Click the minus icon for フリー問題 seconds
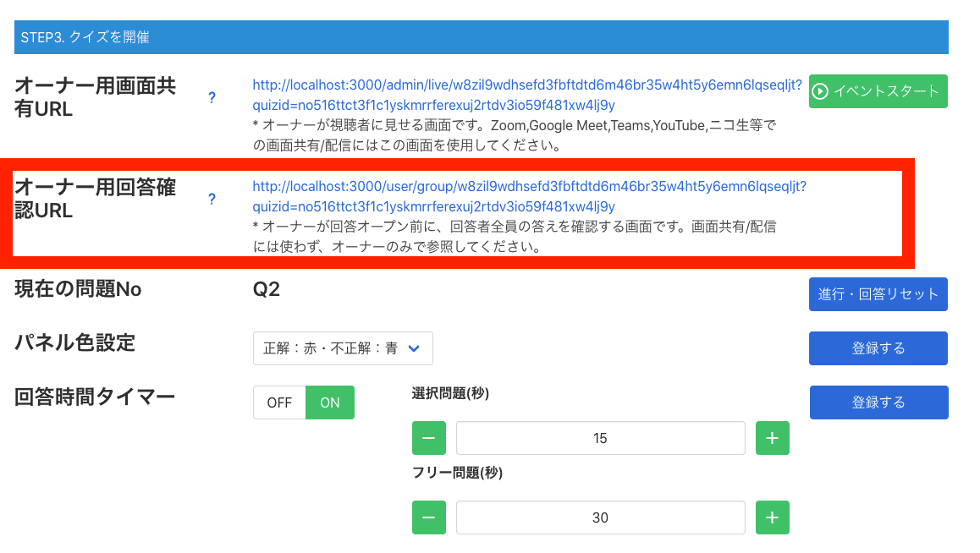The height and width of the screenshot is (553, 980). [429, 517]
